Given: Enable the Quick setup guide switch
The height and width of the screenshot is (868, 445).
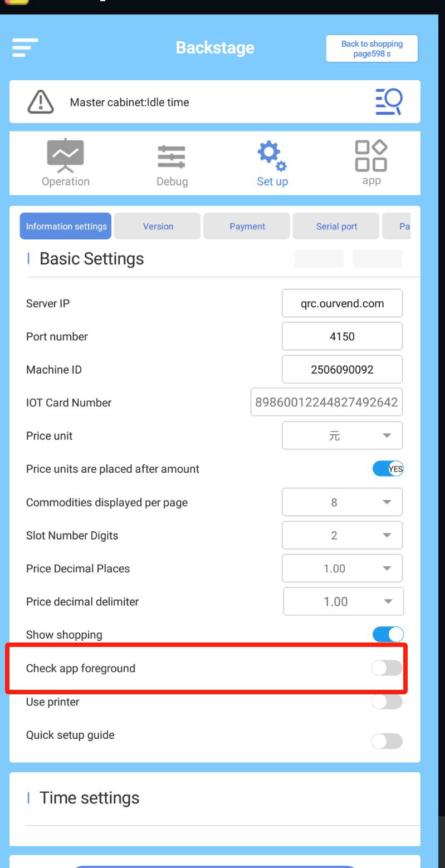Looking at the screenshot, I should (387, 741).
